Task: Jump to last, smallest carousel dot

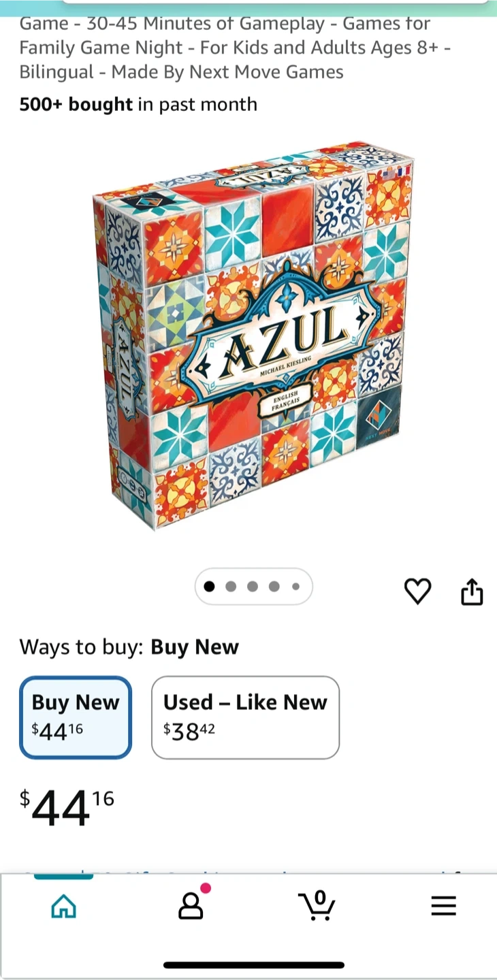Action: coord(295,587)
